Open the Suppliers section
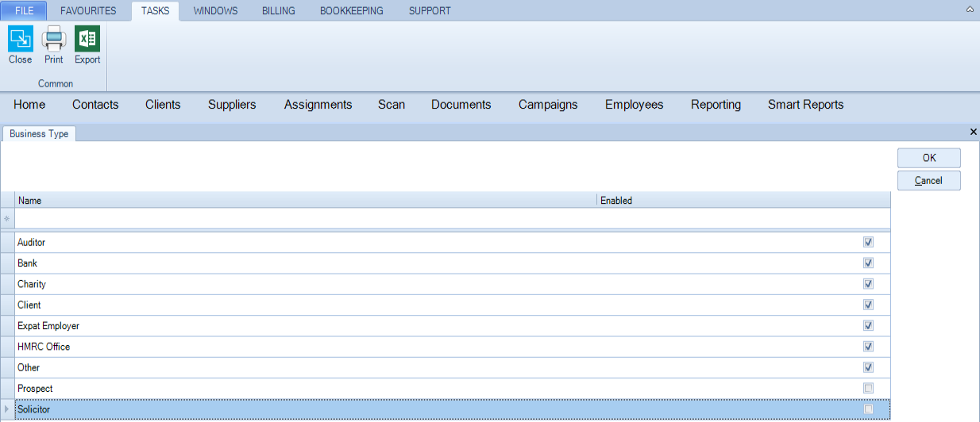 [232, 105]
